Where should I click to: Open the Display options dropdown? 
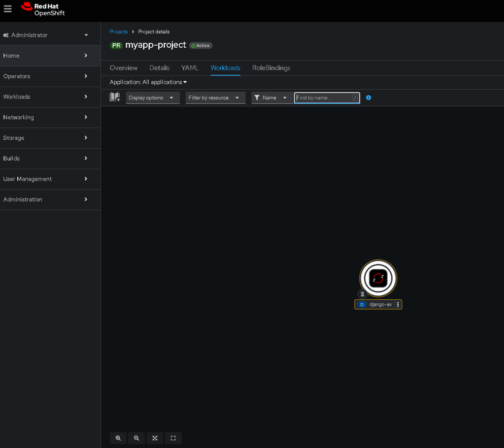tap(153, 97)
